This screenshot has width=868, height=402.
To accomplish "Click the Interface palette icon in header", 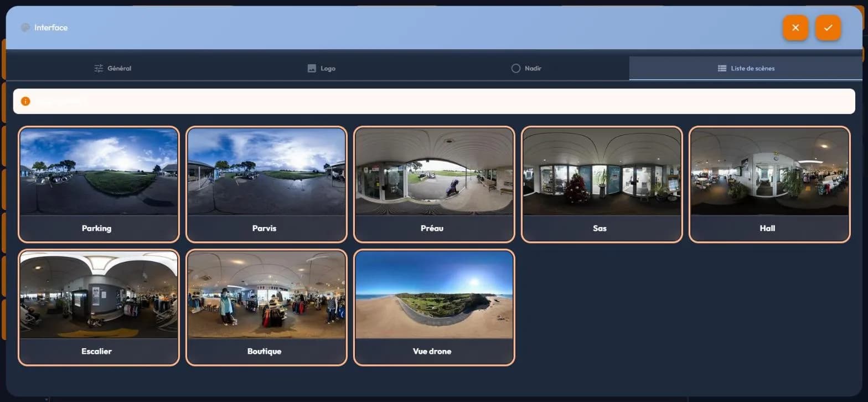I will point(25,27).
